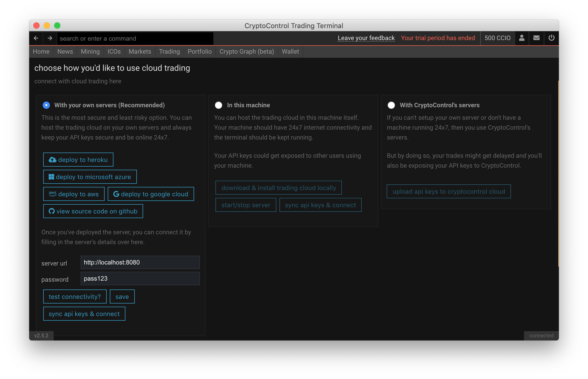Click the search or command box
The width and height of the screenshot is (588, 379).
point(135,39)
